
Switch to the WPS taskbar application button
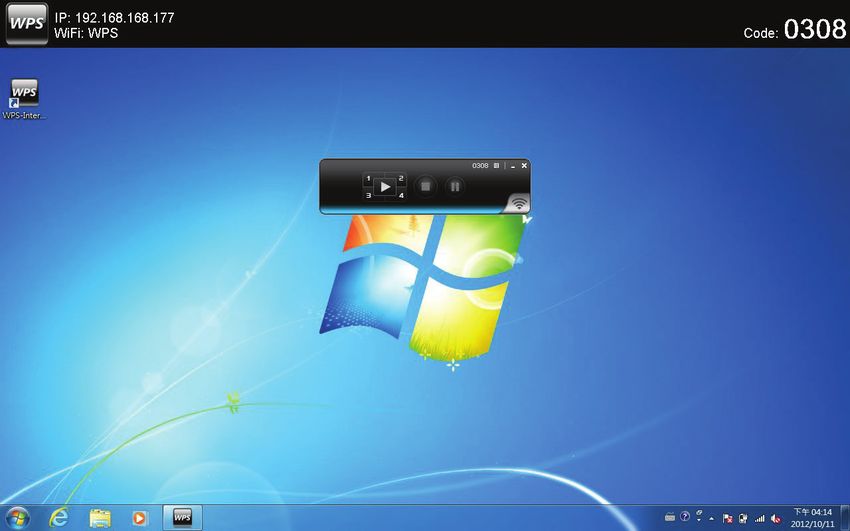[x=183, y=518]
